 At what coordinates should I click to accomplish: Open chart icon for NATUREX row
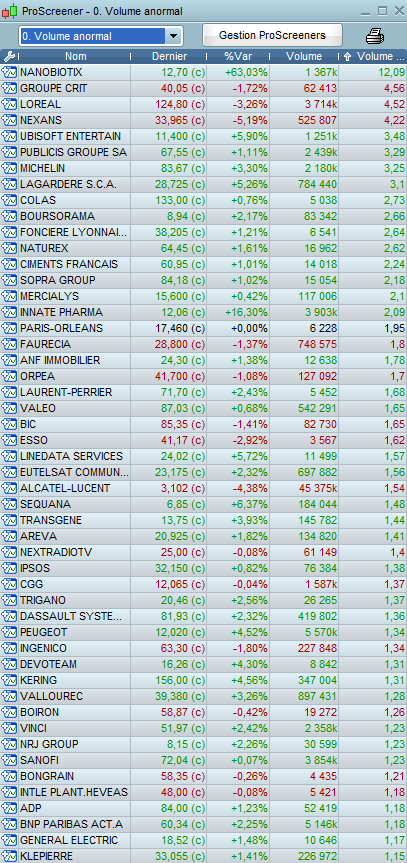(x=9, y=248)
